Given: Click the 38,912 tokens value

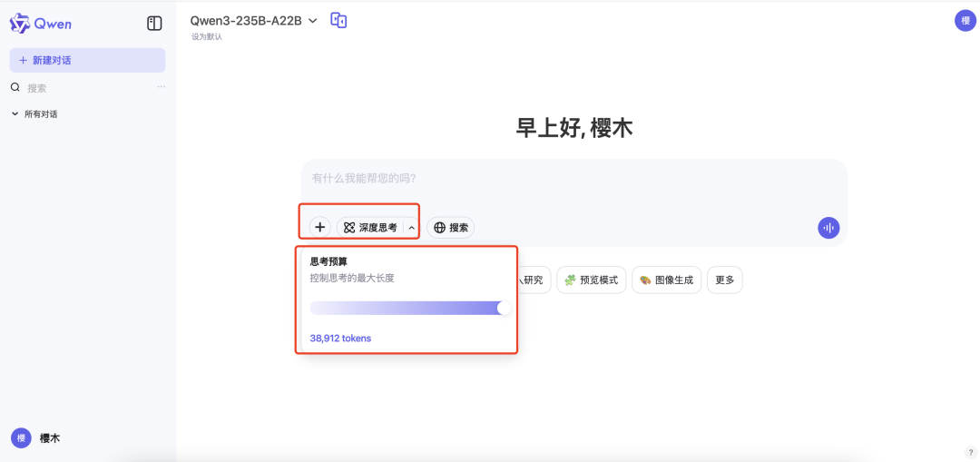Looking at the screenshot, I should click(340, 339).
